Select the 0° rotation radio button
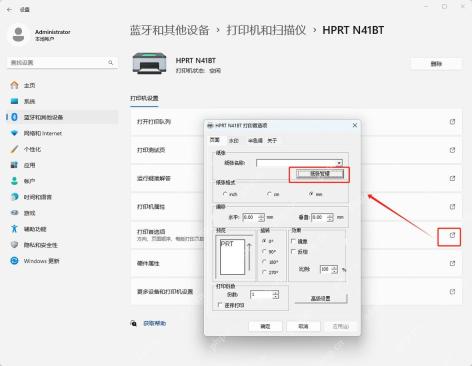Image resolution: width=472 pixels, height=366 pixels. (264, 240)
